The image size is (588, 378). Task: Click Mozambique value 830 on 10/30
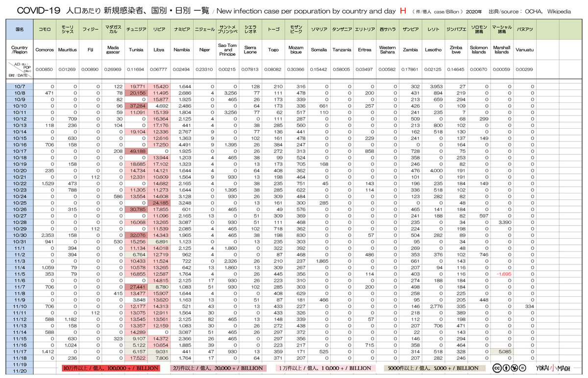click(301, 236)
